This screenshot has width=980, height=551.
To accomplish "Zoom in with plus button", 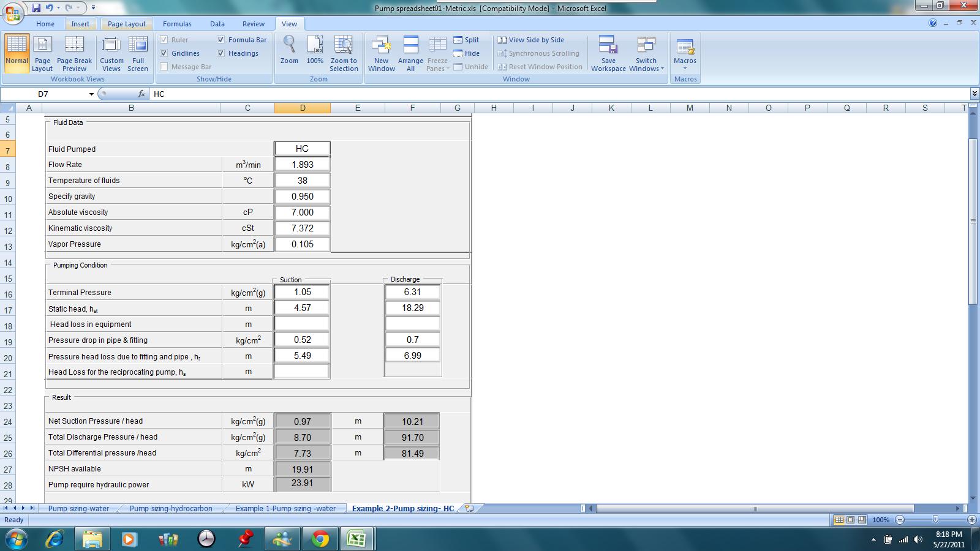I will click(972, 520).
